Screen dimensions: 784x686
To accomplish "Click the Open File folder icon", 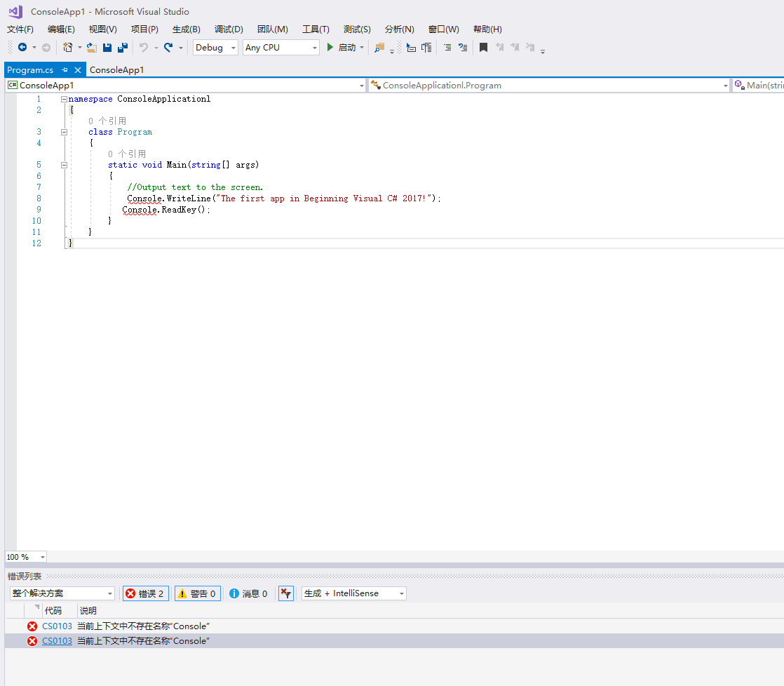I will tap(91, 48).
